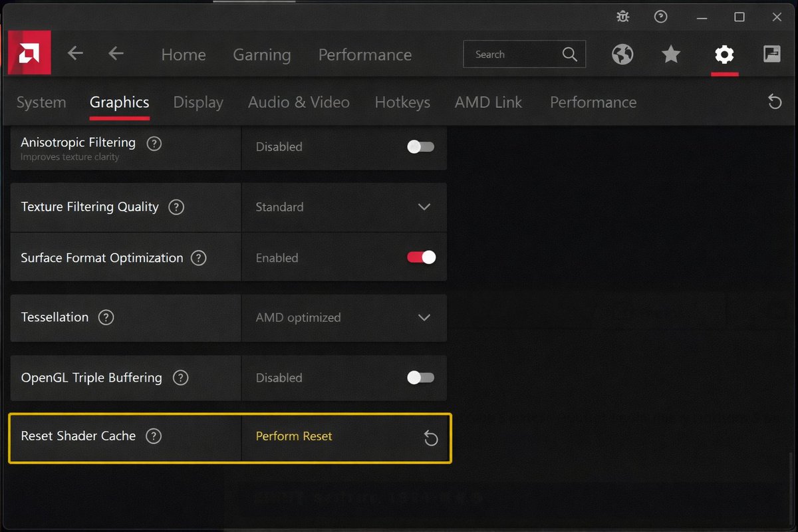This screenshot has height=532, width=798.
Task: Open the settings gear icon
Action: (724, 55)
